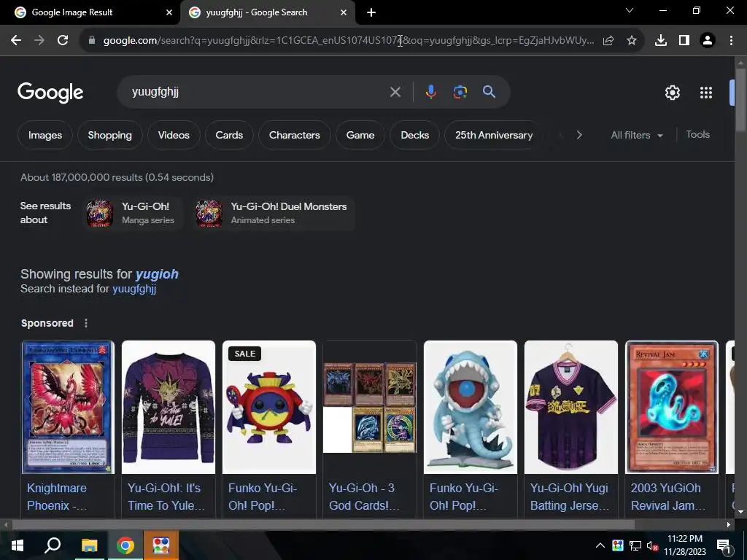Open the All filters dropdown

[x=637, y=135]
